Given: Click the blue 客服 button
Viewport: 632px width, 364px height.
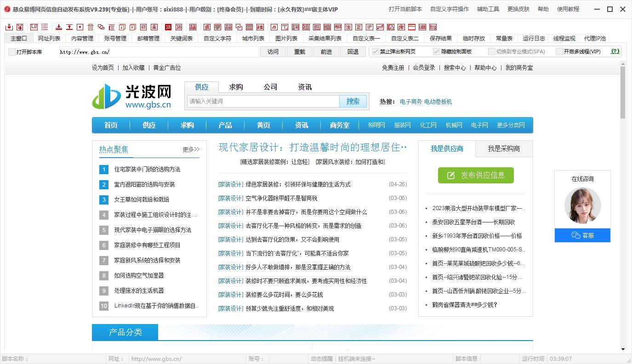Looking at the screenshot, I should point(582,235).
